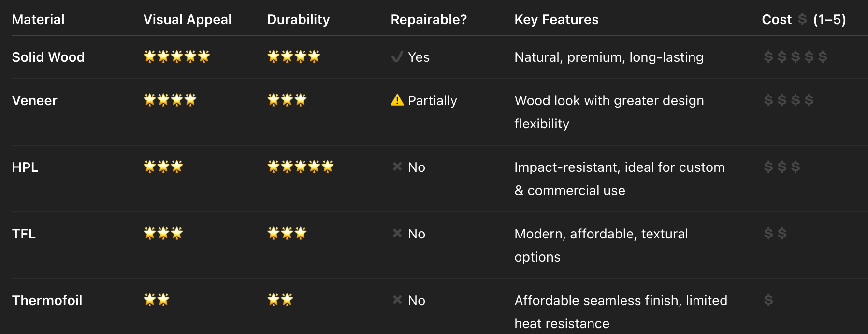Click the checkmark icon next to Yes

(x=397, y=57)
